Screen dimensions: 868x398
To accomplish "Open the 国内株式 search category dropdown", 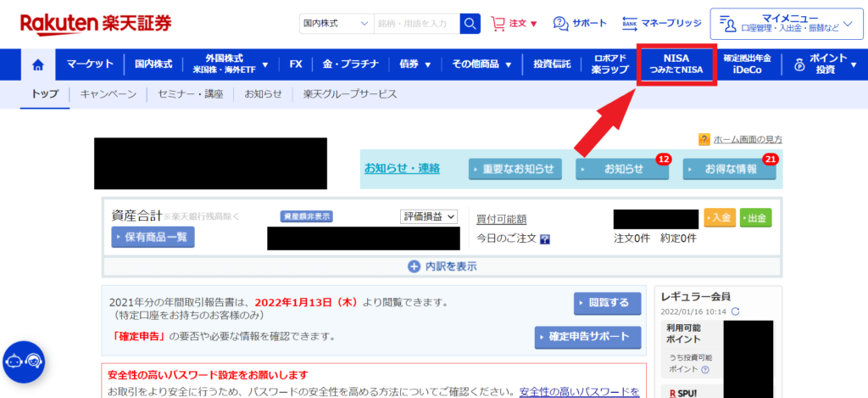I will pos(337,24).
